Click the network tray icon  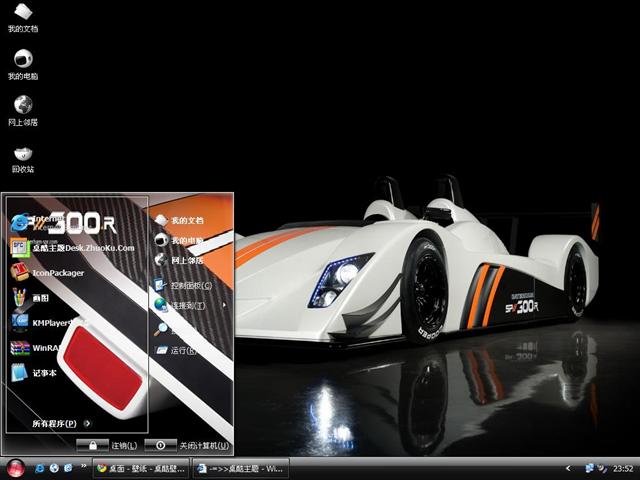coord(589,468)
